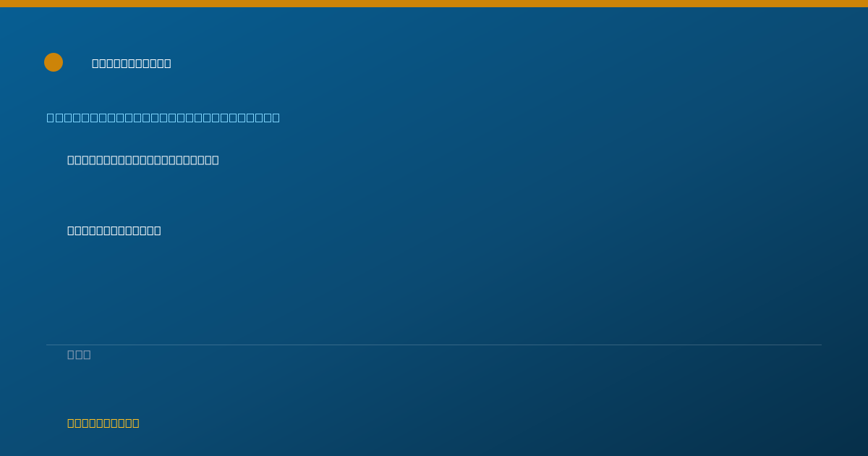This screenshot has width=868, height=456.
Task: Click the last character of the blue heading
Action: tap(276, 117)
